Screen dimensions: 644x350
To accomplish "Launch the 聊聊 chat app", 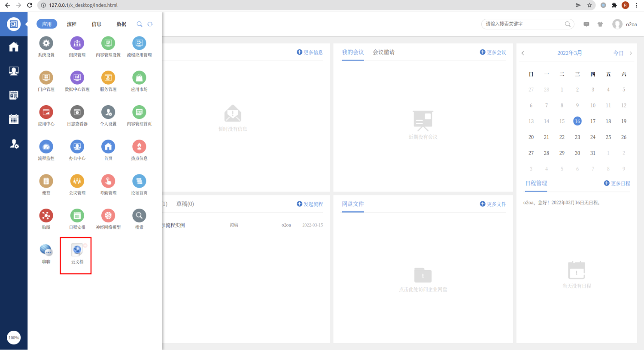I will (46, 251).
